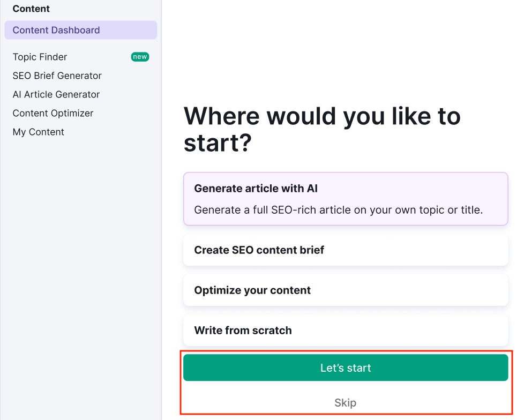Click 'Optimize your content' title text
Viewport: 524px width, 420px height.
tap(252, 290)
